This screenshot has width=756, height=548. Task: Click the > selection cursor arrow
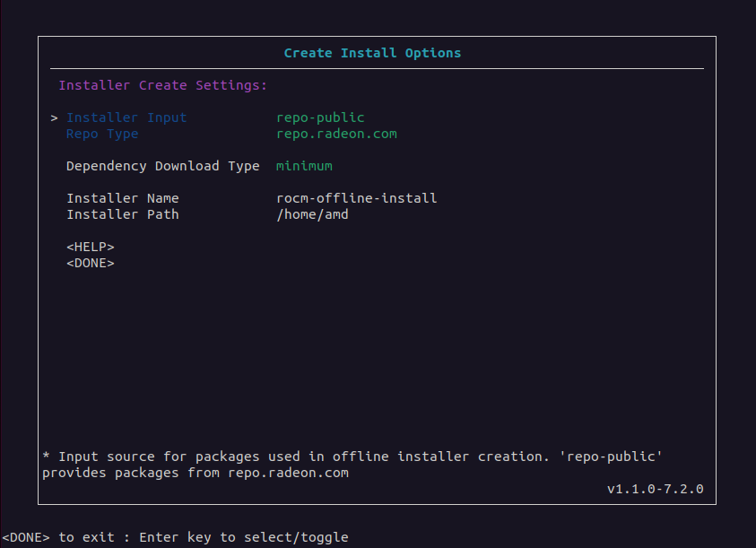(x=55, y=118)
